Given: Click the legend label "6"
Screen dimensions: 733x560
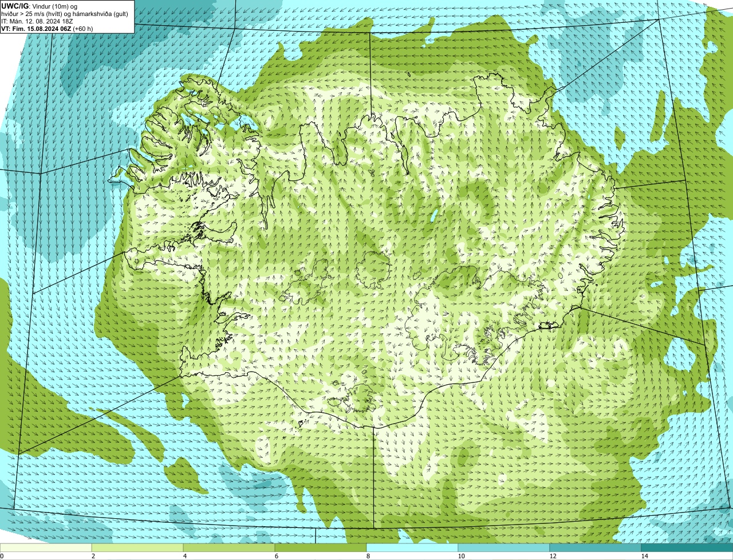Looking at the screenshot, I should [x=276, y=556].
